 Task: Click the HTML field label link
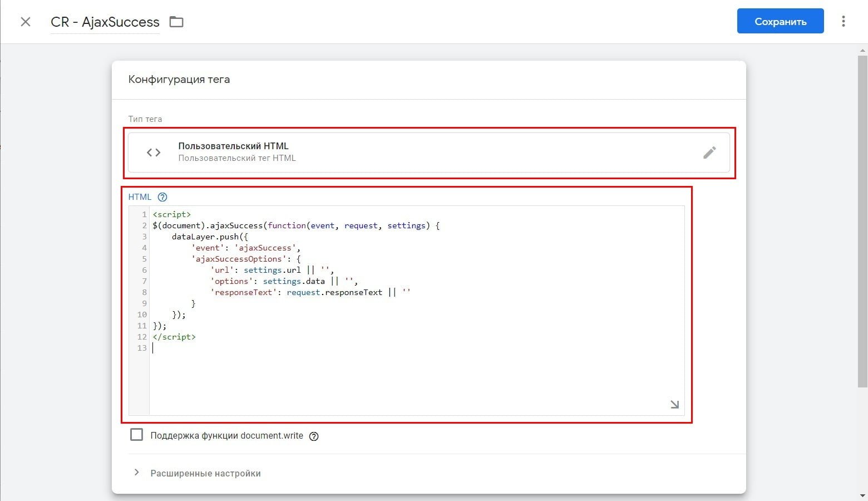(140, 197)
